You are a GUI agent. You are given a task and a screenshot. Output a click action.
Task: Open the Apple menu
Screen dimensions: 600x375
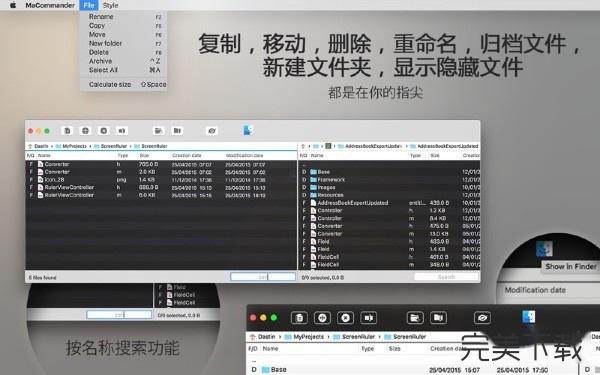(x=13, y=5)
